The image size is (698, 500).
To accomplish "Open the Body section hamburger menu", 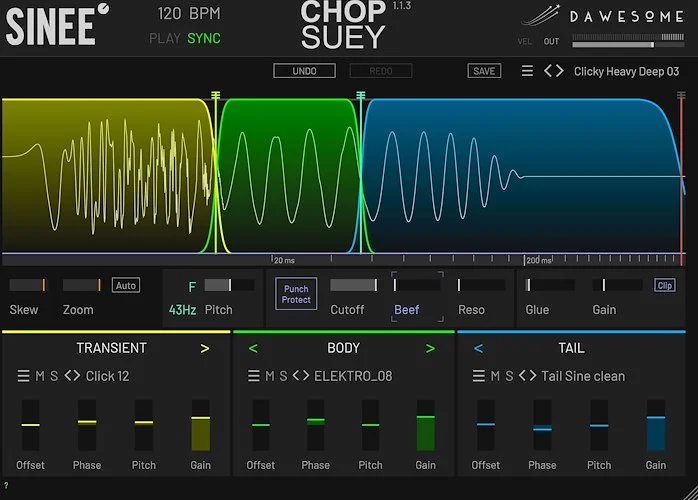I will point(253,376).
